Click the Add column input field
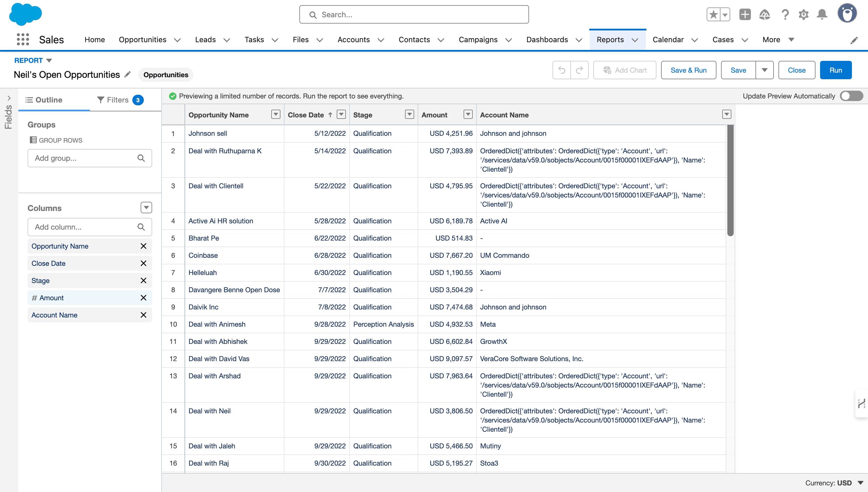868x492 pixels. [x=90, y=227]
